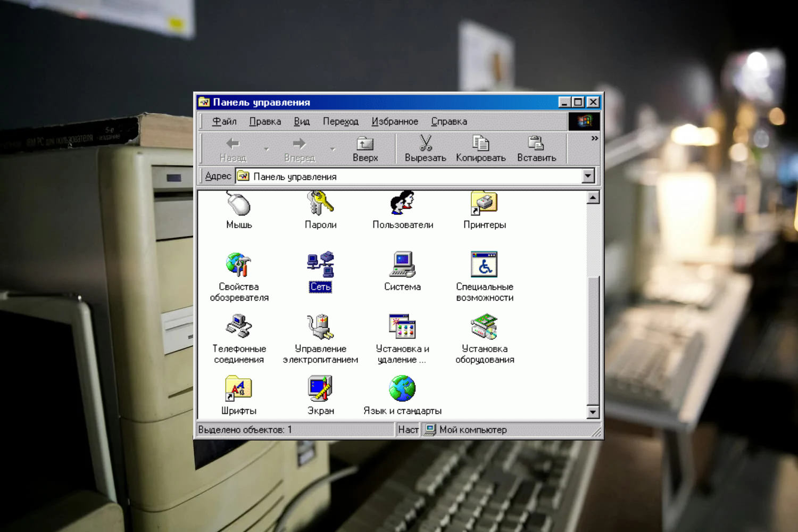
Task: Click the Выделено объектов: 1 status text
Action: (245, 429)
